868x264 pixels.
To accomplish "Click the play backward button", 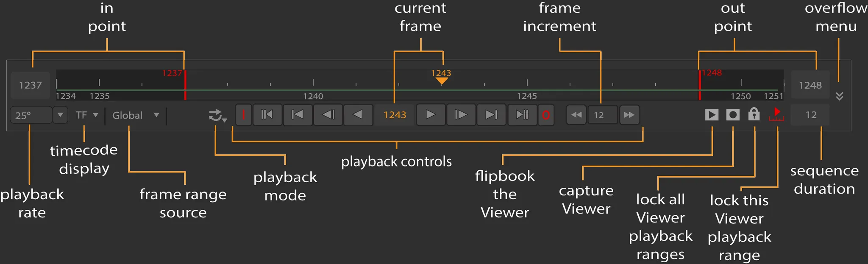I will point(358,115).
